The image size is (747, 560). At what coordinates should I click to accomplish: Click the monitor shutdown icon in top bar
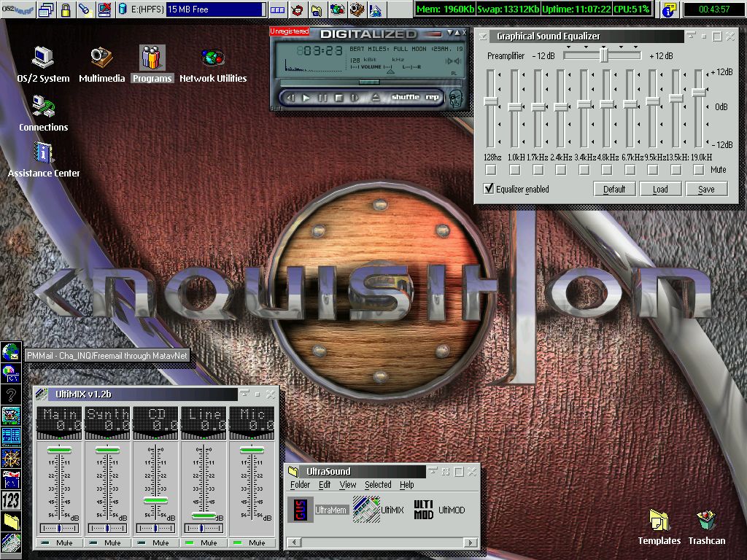click(104, 9)
